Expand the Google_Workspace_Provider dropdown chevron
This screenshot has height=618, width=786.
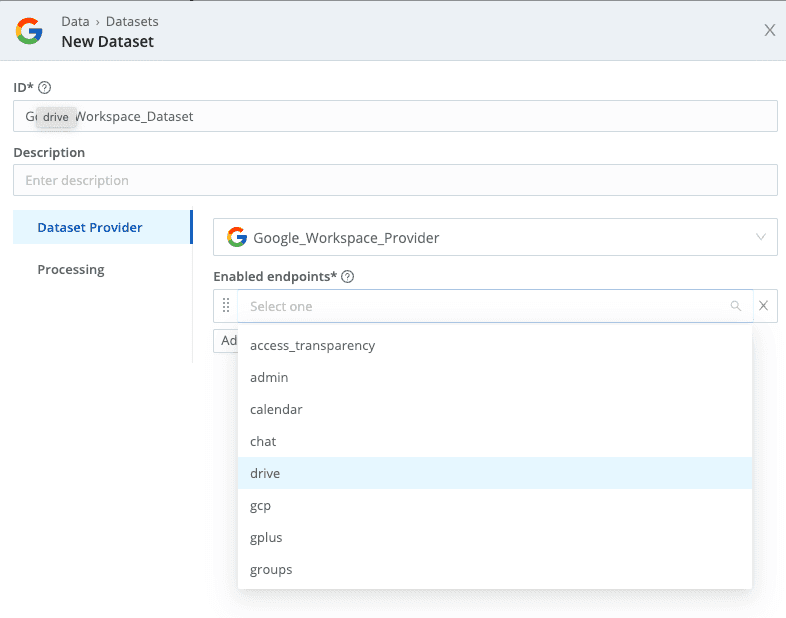(x=761, y=238)
